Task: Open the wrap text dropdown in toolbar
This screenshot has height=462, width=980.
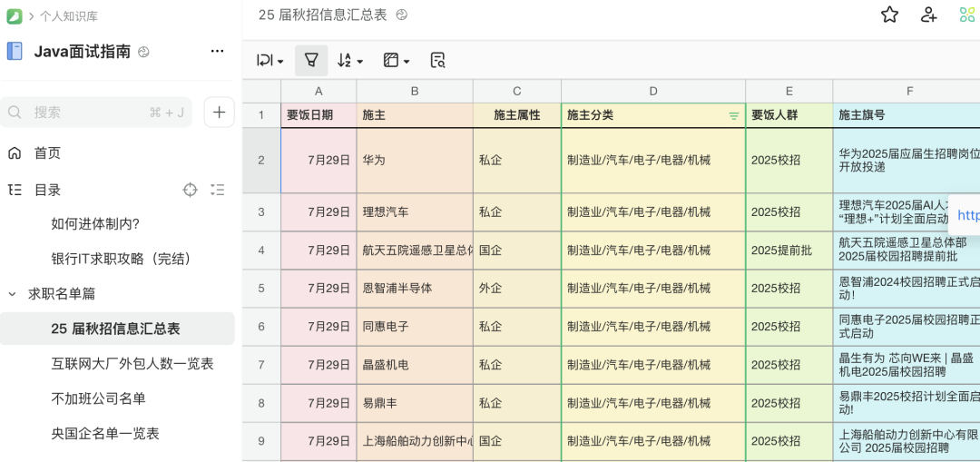Action: (x=270, y=61)
